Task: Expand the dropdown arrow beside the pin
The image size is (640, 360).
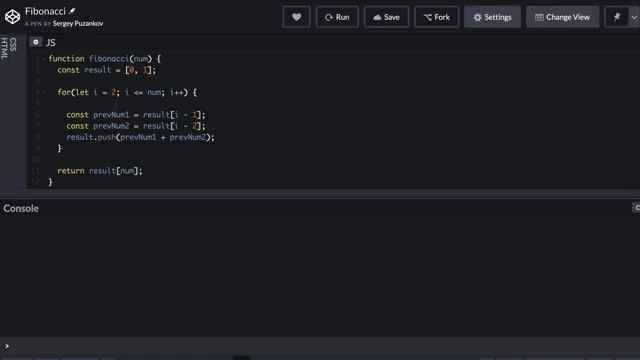Action: (634, 17)
